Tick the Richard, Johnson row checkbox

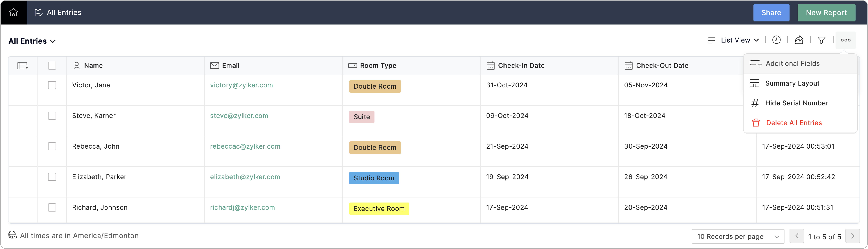(x=52, y=208)
